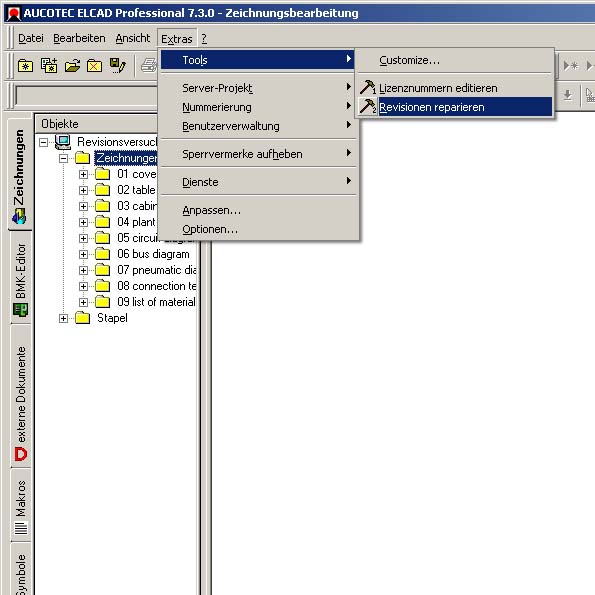The height and width of the screenshot is (595, 595).
Task: Select the 06 bus diagram tree item
Action: (x=153, y=254)
